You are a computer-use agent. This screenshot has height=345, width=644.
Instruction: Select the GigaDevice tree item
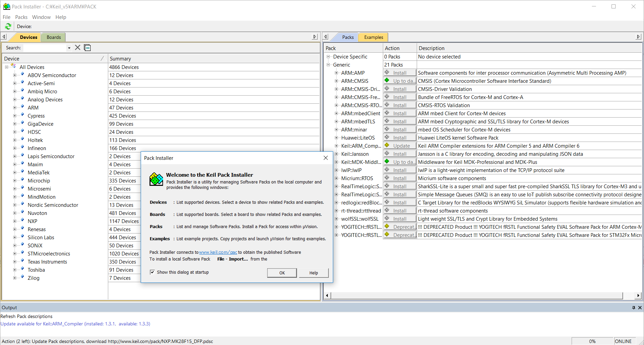point(41,124)
